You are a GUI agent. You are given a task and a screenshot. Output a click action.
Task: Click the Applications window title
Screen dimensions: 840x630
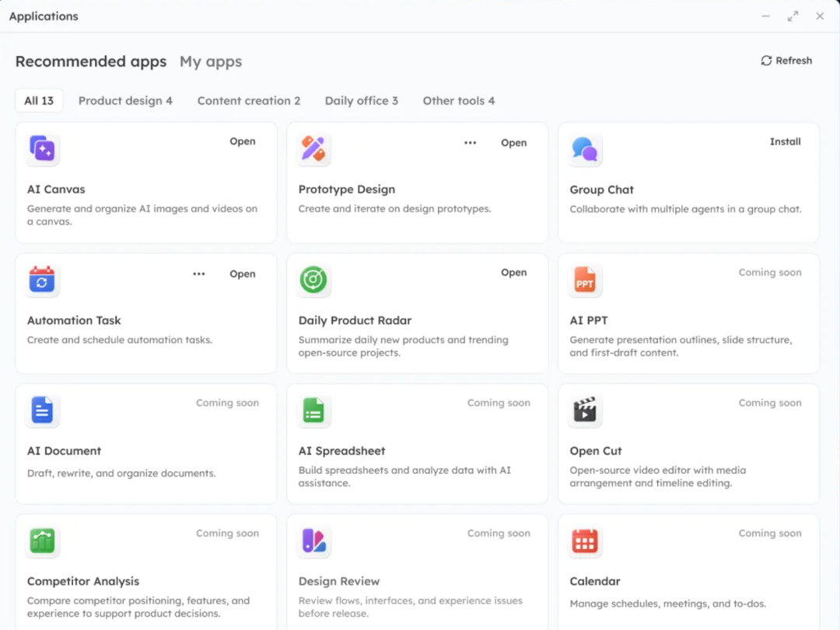(x=44, y=16)
